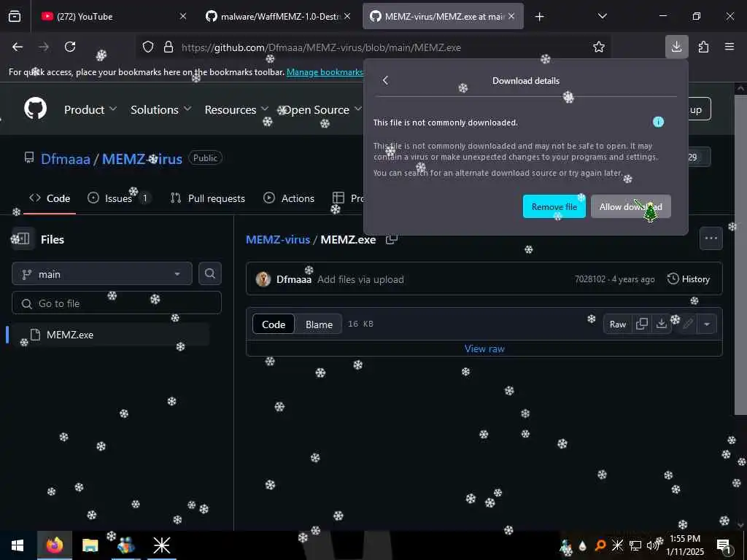Click the Dfmaaa commit author avatar
This screenshot has width=747, height=560.
point(263,279)
